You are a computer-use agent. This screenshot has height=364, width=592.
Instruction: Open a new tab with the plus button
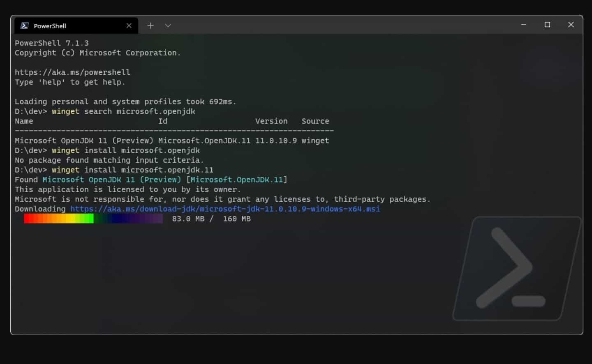coord(150,25)
